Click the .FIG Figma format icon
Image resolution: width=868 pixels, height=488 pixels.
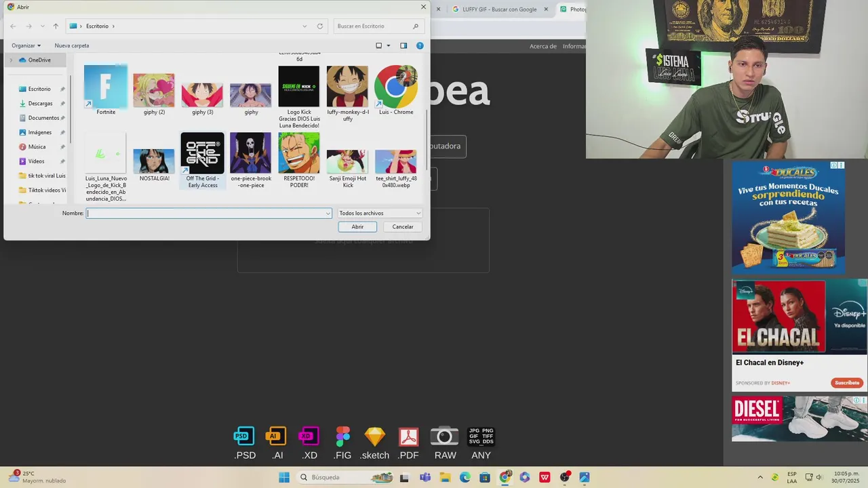[342, 443]
